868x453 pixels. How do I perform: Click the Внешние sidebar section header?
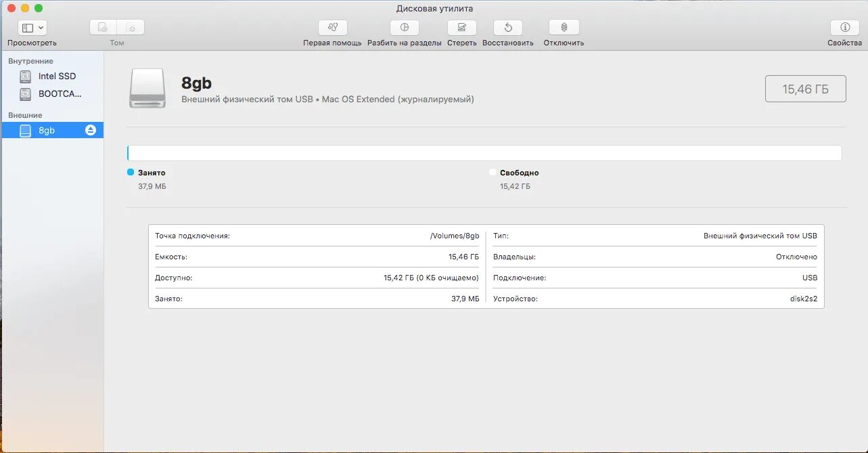point(25,115)
